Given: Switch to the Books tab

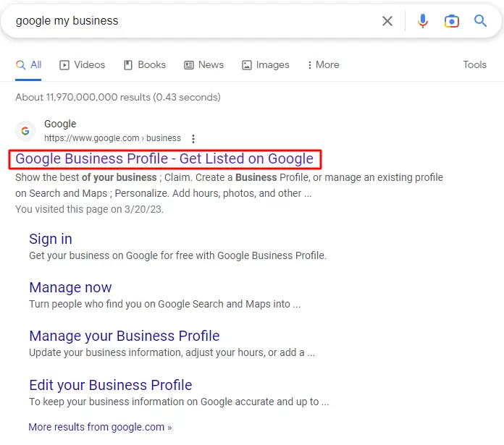Looking at the screenshot, I should [145, 64].
